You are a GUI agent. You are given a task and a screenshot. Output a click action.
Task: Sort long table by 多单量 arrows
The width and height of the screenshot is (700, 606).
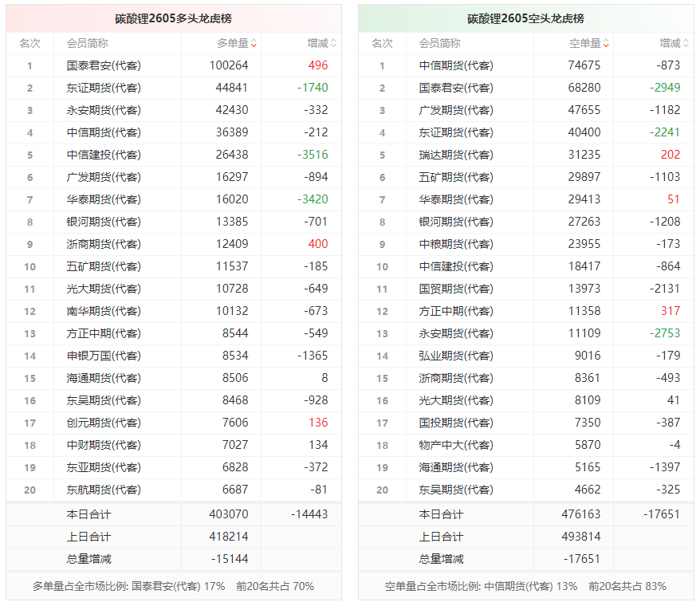tap(254, 43)
